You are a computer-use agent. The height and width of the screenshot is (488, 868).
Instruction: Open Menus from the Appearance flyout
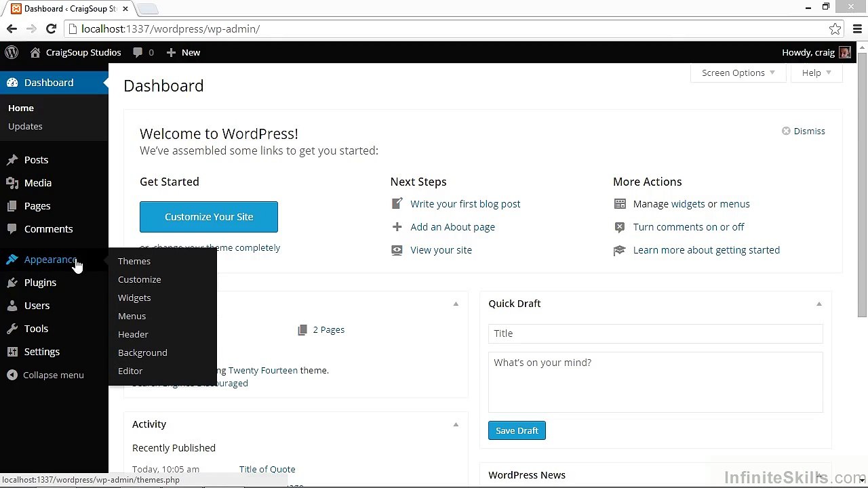tap(132, 316)
